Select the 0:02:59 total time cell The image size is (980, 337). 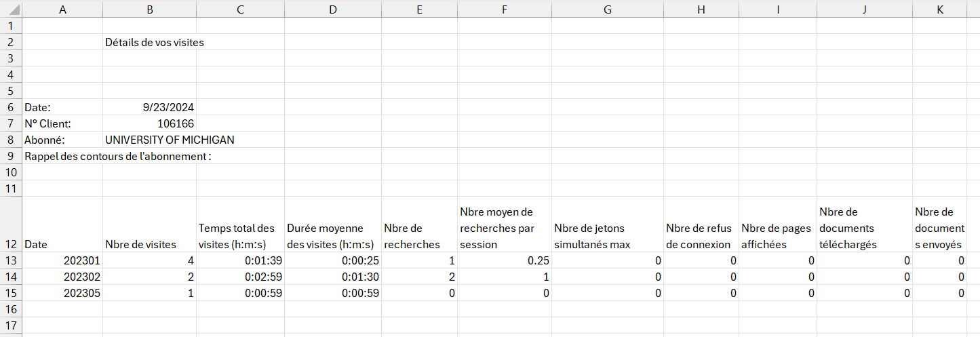point(241,277)
